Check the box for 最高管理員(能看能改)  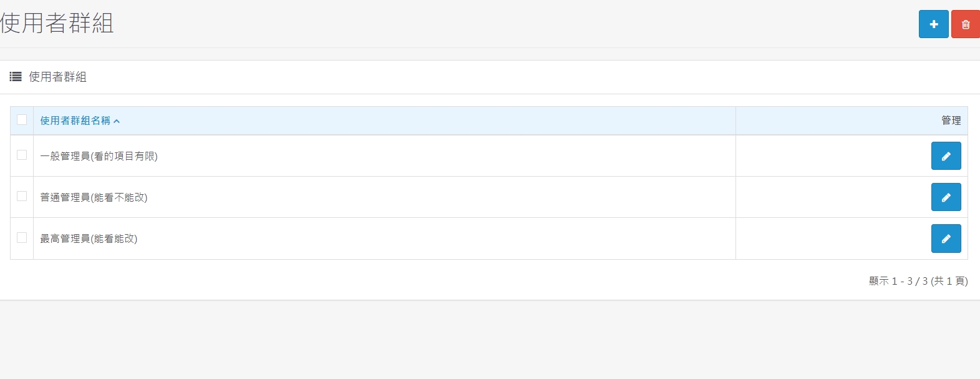[22, 238]
